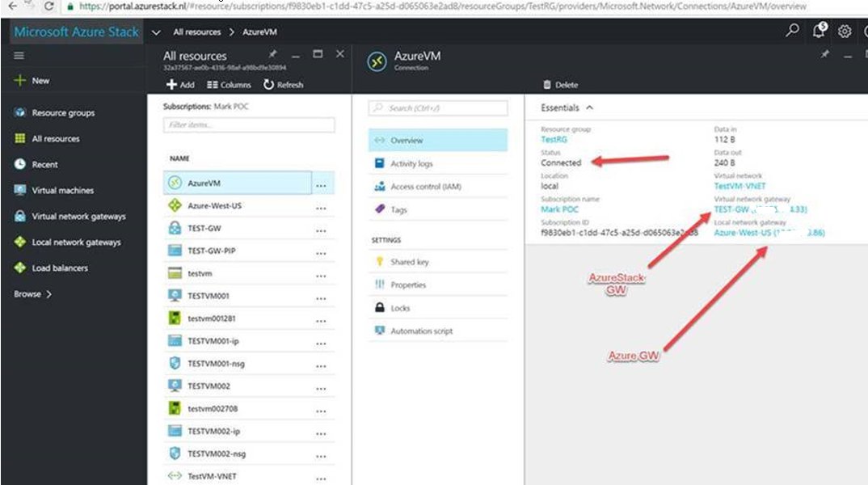Open the TestVM-VNET resource

pos(212,476)
